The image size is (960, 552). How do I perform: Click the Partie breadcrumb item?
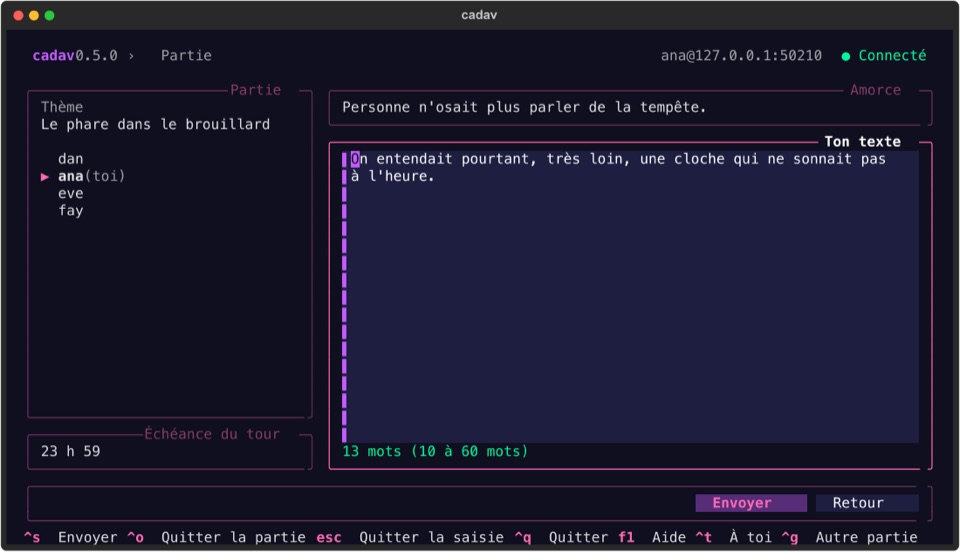click(186, 56)
